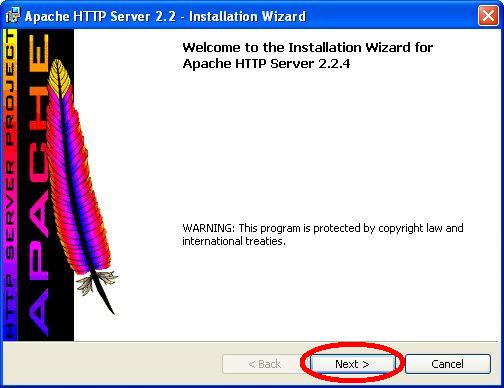This screenshot has height=388, width=504.
Task: Click the greyed-out < Back button
Action: click(265, 364)
